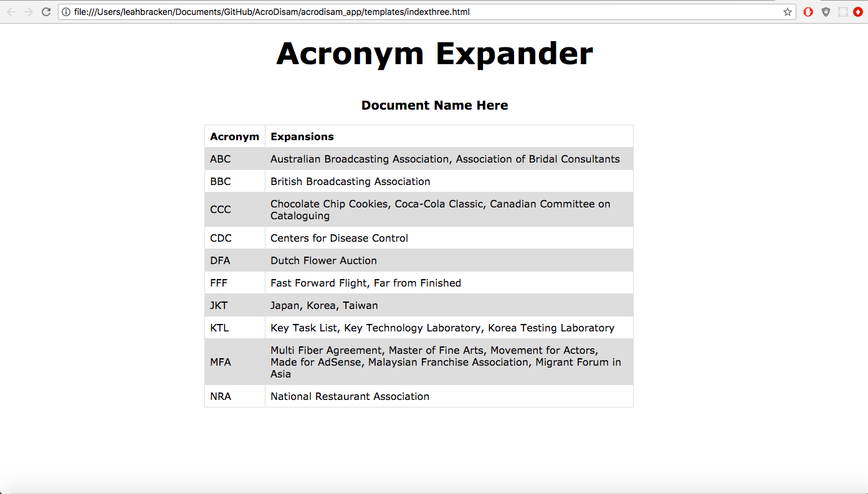Click the Centers for Disease Control row
The image size is (868, 494).
click(x=339, y=238)
